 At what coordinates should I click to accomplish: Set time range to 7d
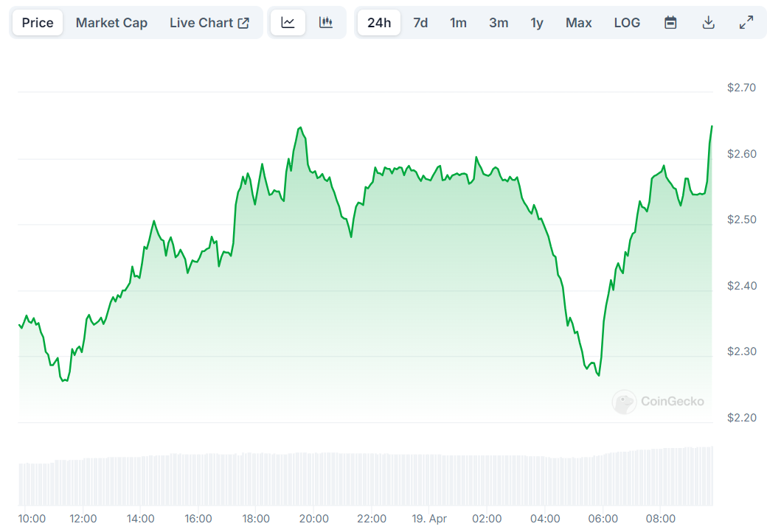click(420, 23)
